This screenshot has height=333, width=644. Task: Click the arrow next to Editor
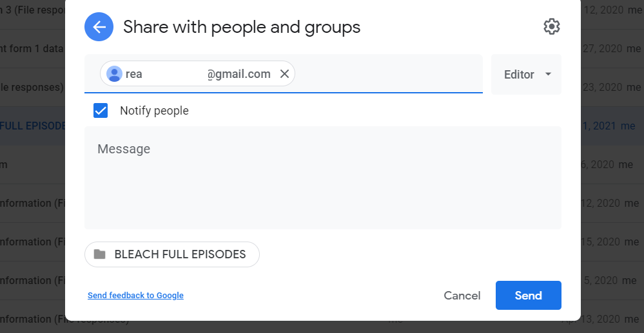point(548,74)
